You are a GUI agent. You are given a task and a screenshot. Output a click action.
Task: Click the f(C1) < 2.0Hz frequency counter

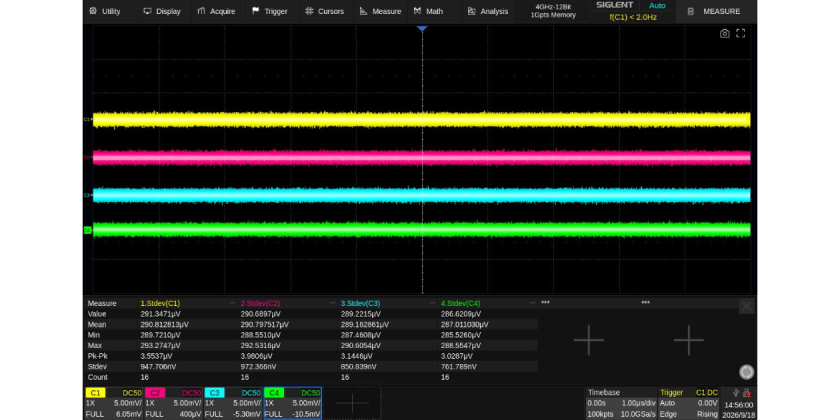point(633,17)
